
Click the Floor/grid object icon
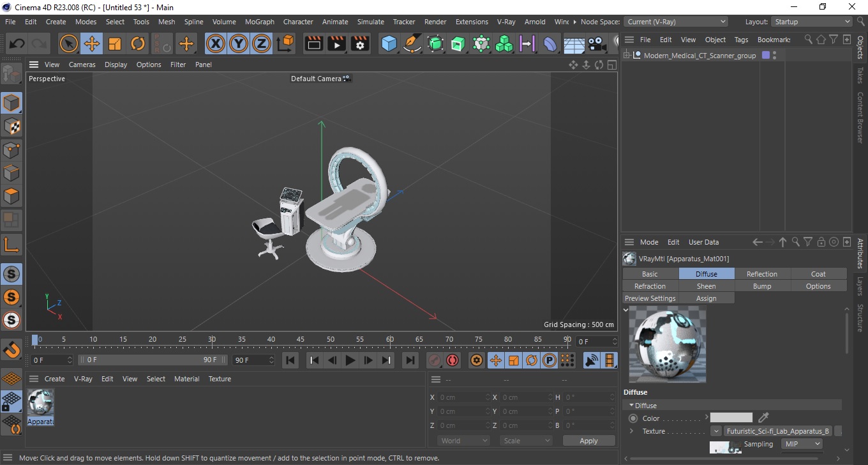click(574, 43)
